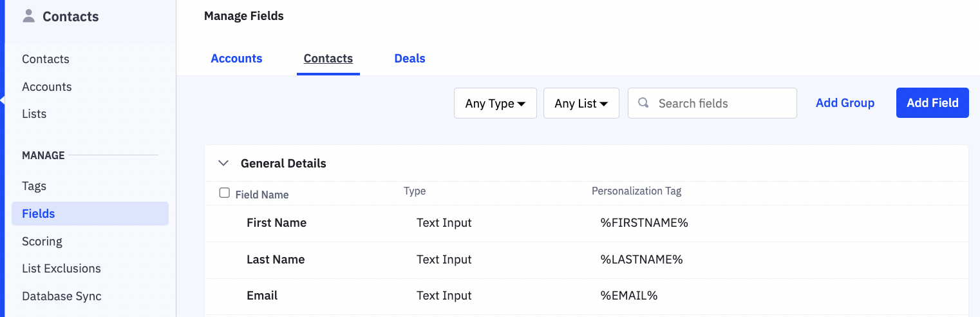Open Tags in the Manage sidebar
The image size is (980, 317).
pyautogui.click(x=34, y=186)
